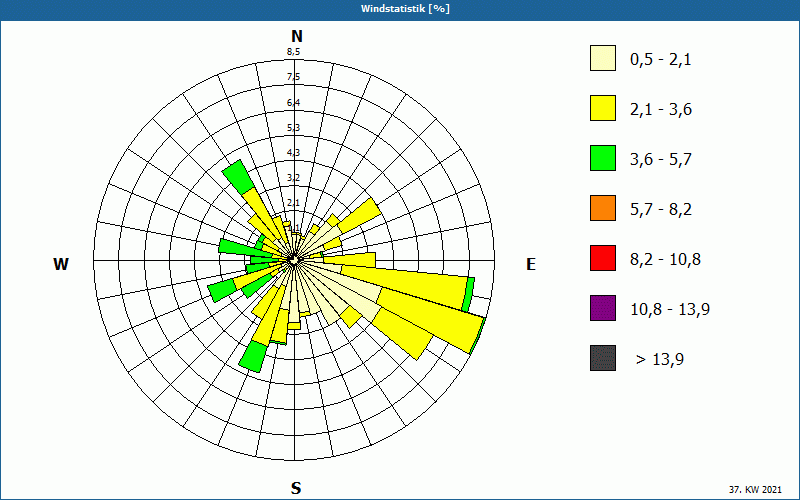800x500 pixels.
Task: Click the center of the wind rose
Action: click(x=294, y=260)
